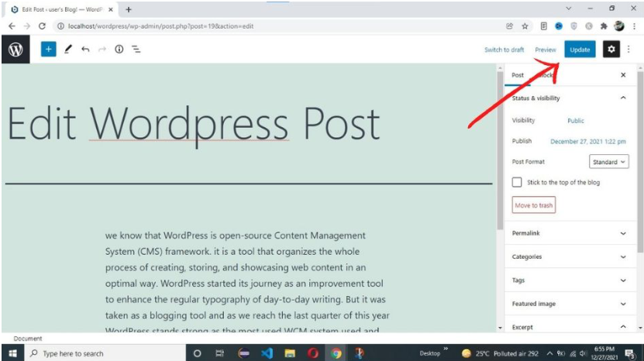Preview the post
Viewport: 644px width, 361px height.
546,50
